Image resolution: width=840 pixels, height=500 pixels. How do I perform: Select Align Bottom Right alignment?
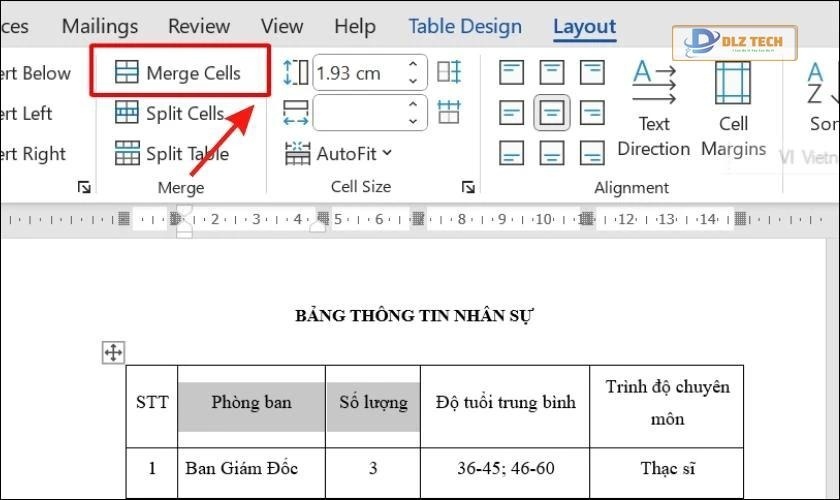coord(592,153)
